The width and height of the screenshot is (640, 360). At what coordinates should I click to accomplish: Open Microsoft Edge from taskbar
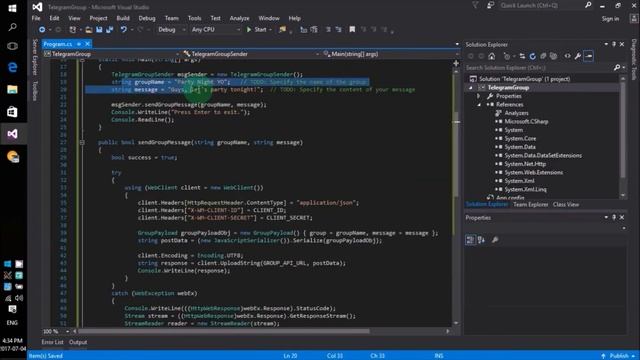pyautogui.click(x=12, y=67)
